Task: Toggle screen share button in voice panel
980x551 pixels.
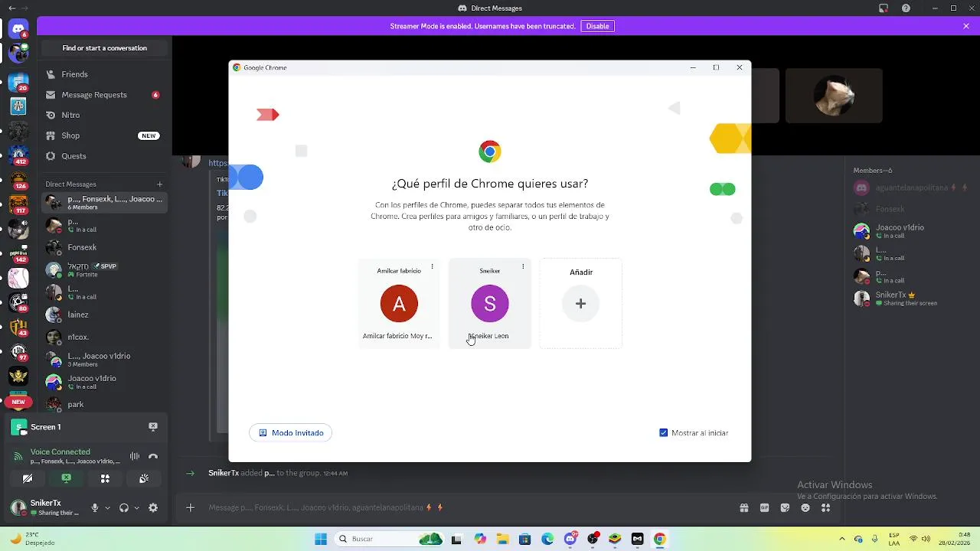Action: (x=67, y=478)
